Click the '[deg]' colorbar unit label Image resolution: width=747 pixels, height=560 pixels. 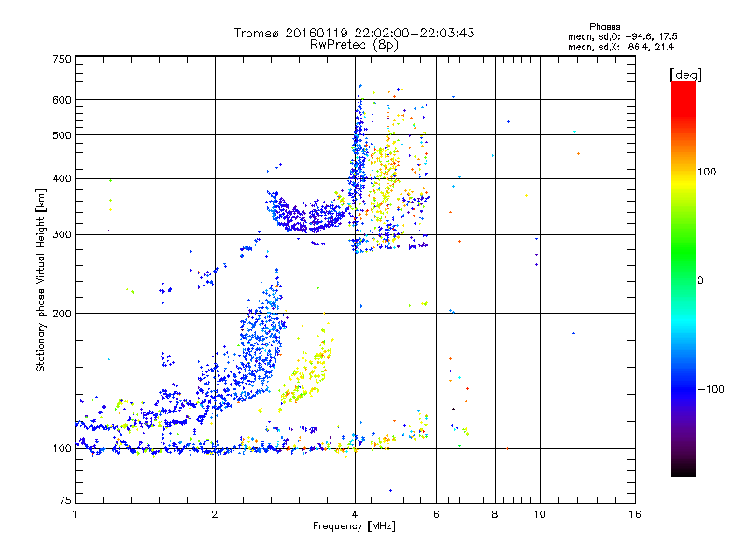[685, 75]
